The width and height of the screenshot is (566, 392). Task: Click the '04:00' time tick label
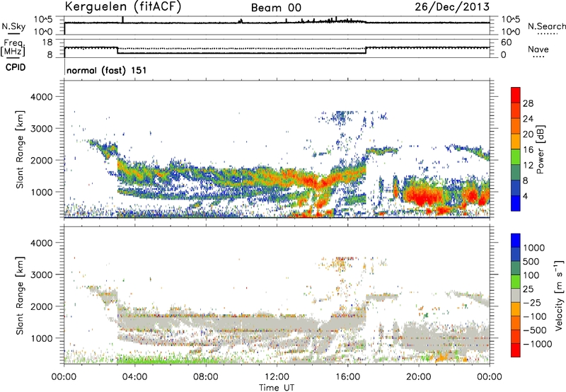point(134,377)
